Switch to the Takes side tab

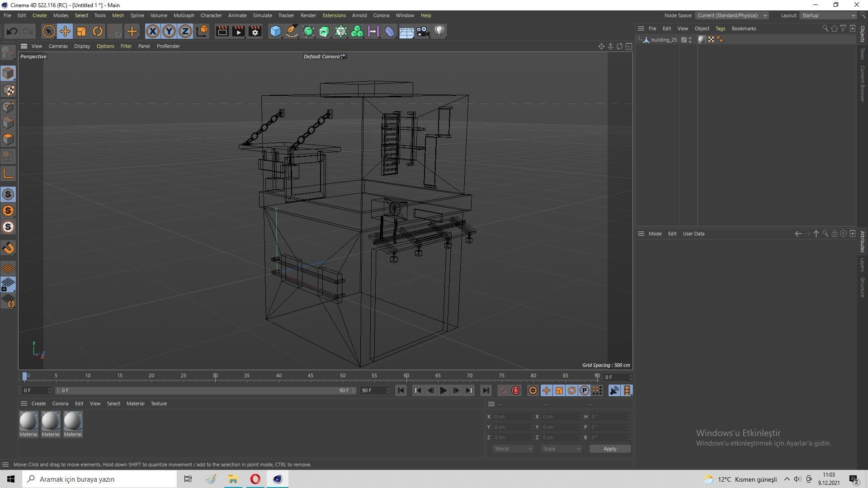tap(863, 54)
